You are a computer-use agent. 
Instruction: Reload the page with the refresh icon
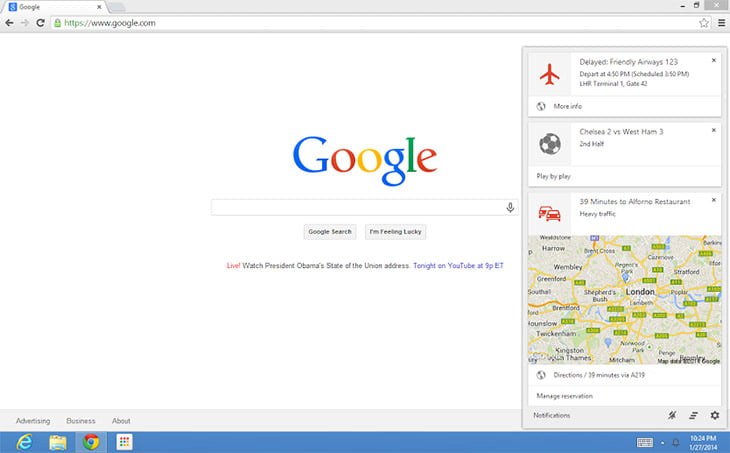point(41,23)
